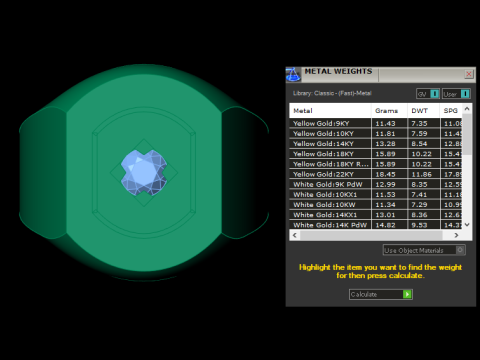480x360 pixels.
Task: Click the 13.28 grams value
Action: (385, 144)
